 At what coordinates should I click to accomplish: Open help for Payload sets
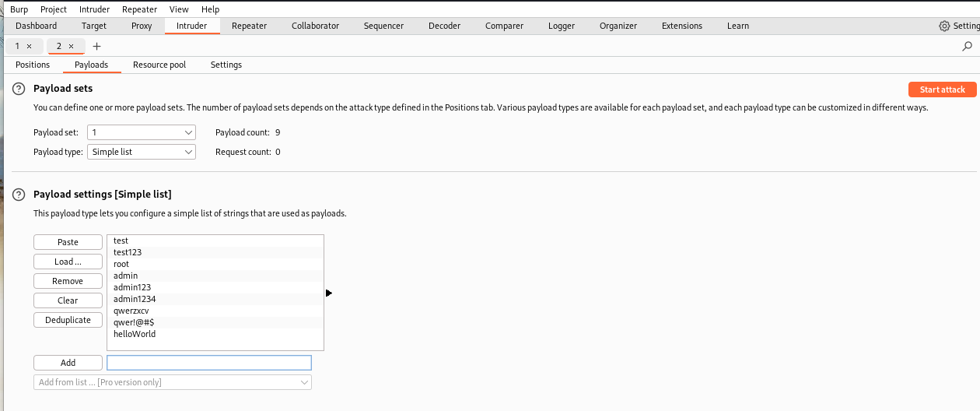tap(19, 89)
